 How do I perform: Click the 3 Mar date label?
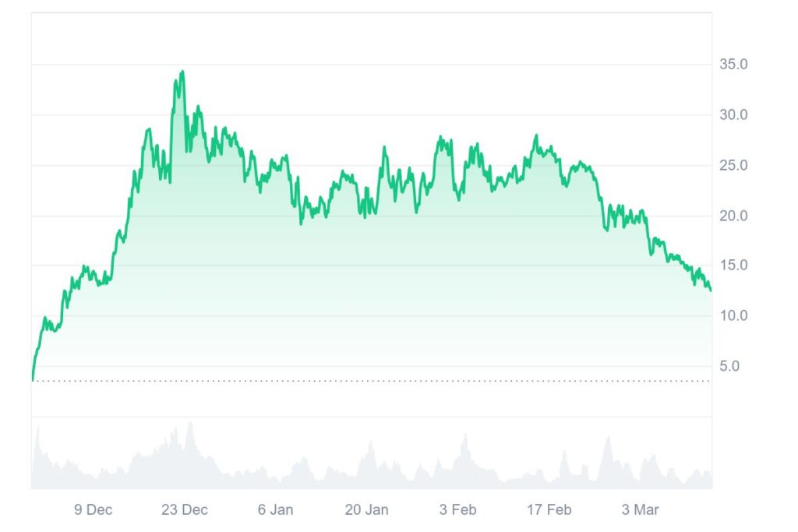click(x=640, y=510)
